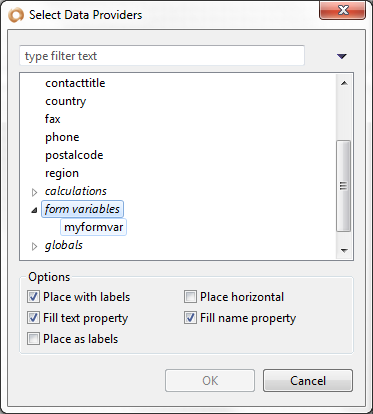Select the myformvar item

pos(93,227)
